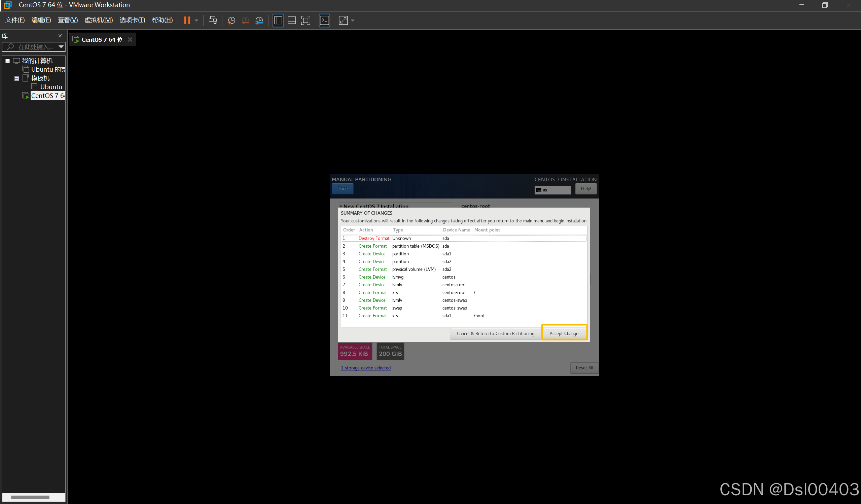Revert to snapshot using the orange arrow icon
This screenshot has width=861, height=504.
pyautogui.click(x=245, y=21)
